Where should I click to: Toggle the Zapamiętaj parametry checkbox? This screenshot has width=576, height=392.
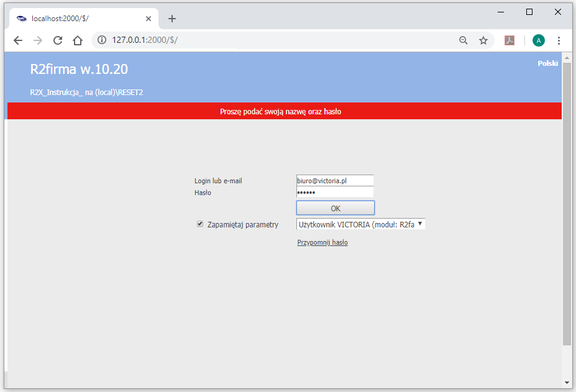click(x=200, y=224)
